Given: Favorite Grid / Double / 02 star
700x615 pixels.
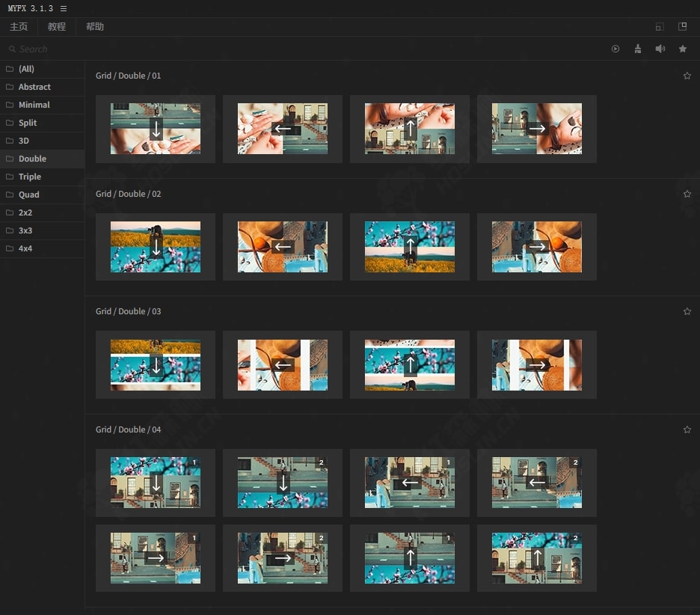Looking at the screenshot, I should (x=687, y=194).
